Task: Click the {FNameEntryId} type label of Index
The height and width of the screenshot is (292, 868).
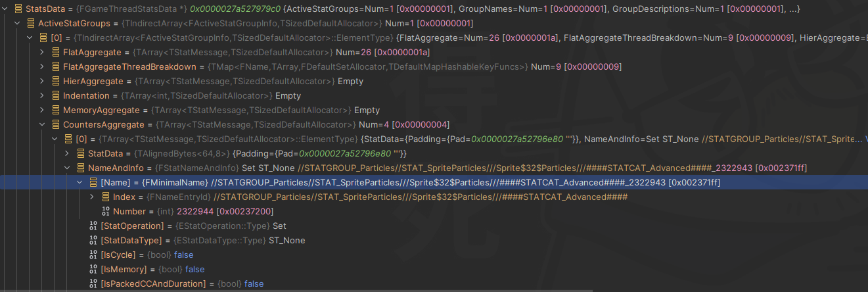Action: coord(182,197)
